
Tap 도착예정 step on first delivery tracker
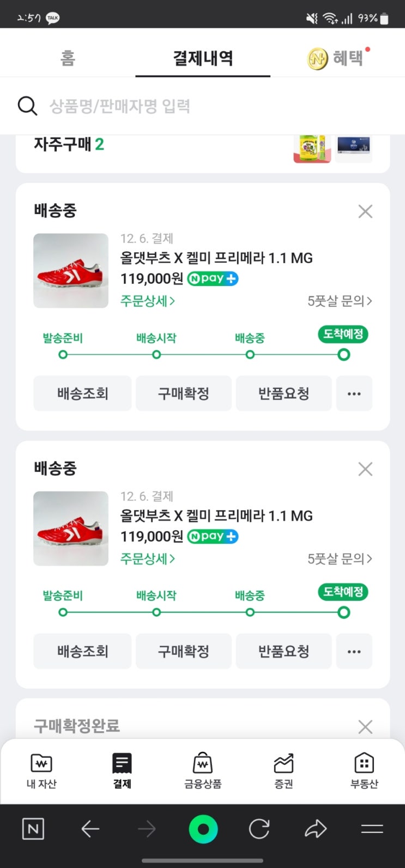coord(343,334)
